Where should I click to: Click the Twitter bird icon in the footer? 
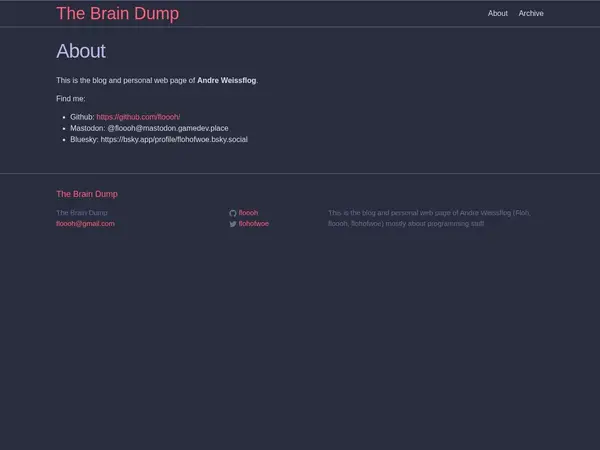[x=233, y=224]
